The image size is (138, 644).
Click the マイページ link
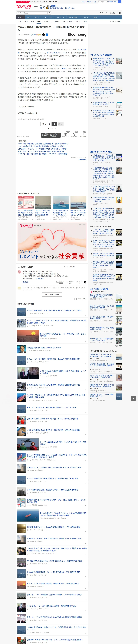(x=103, y=13)
